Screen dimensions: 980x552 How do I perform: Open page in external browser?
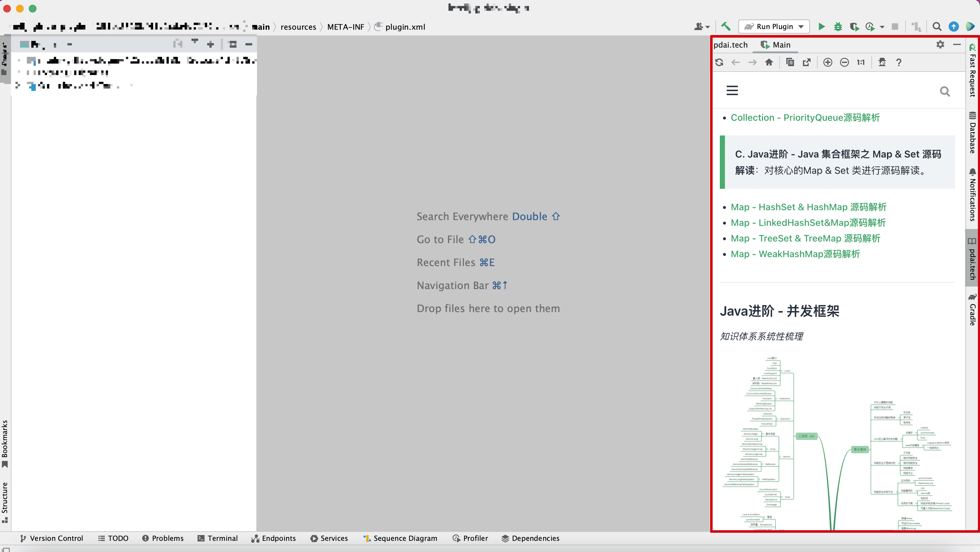pyautogui.click(x=806, y=62)
